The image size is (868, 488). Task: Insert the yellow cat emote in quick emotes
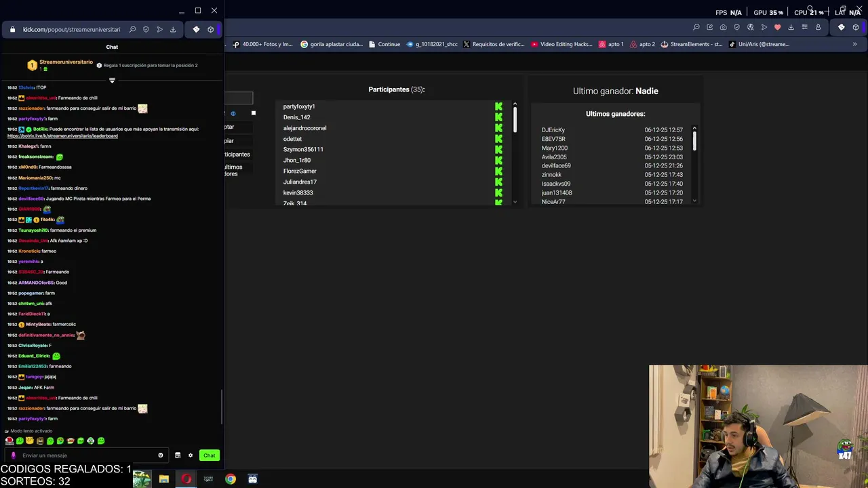[x=30, y=441]
